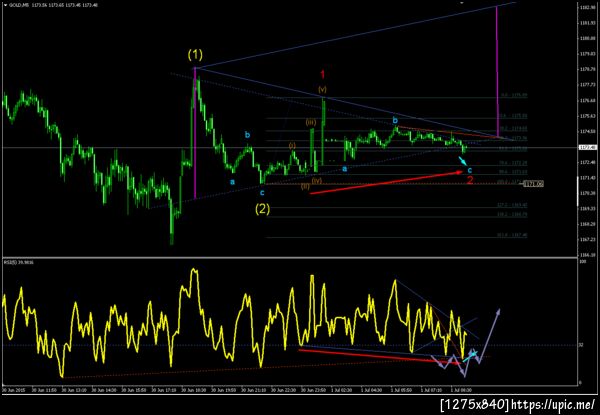Click the 1 Jul 02:30 time axis label
The width and height of the screenshot is (600, 415).
(x=343, y=390)
